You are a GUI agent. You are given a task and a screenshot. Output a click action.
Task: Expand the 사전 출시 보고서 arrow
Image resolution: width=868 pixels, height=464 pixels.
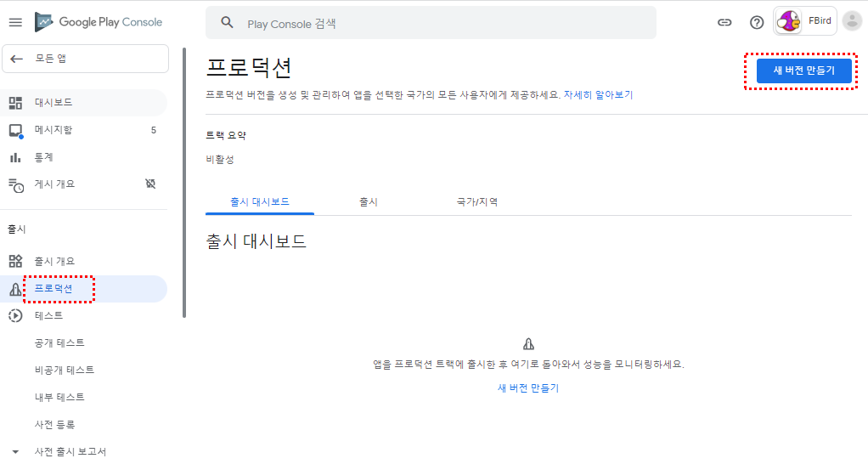click(15, 452)
